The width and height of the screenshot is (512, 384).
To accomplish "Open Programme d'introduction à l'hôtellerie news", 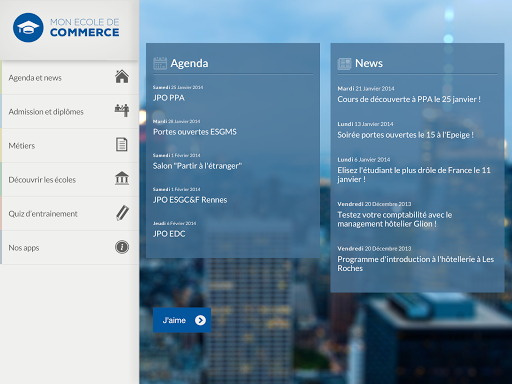I will pyautogui.click(x=416, y=264).
